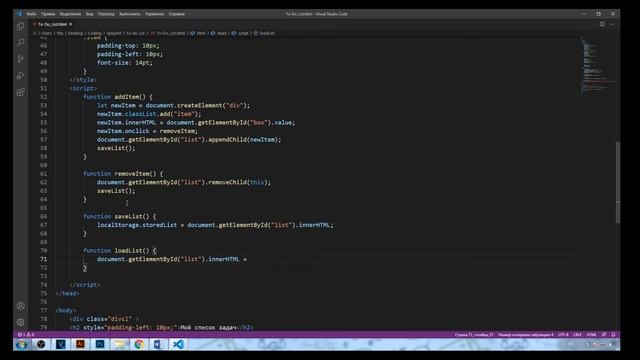Open errors and warnings in status bar
Viewport: 640px width, 360px height.
coord(26,335)
